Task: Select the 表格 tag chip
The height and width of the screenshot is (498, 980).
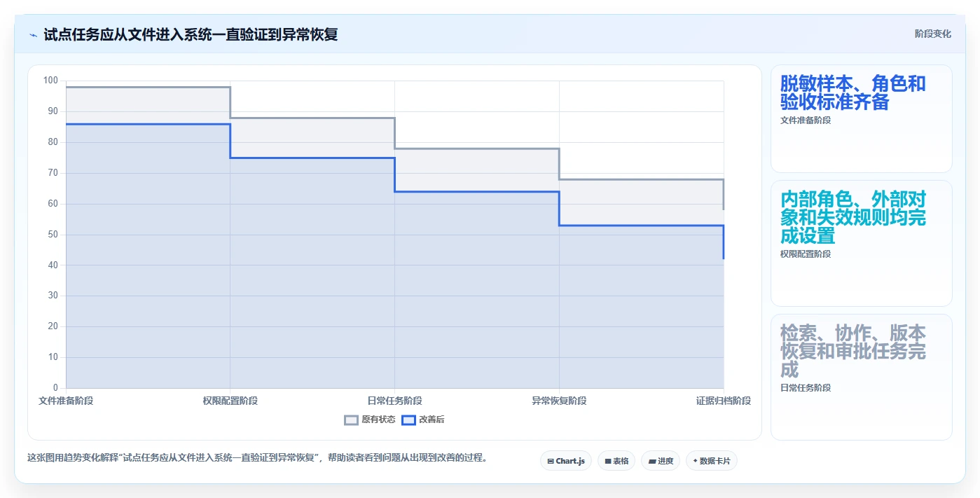Action: point(616,461)
